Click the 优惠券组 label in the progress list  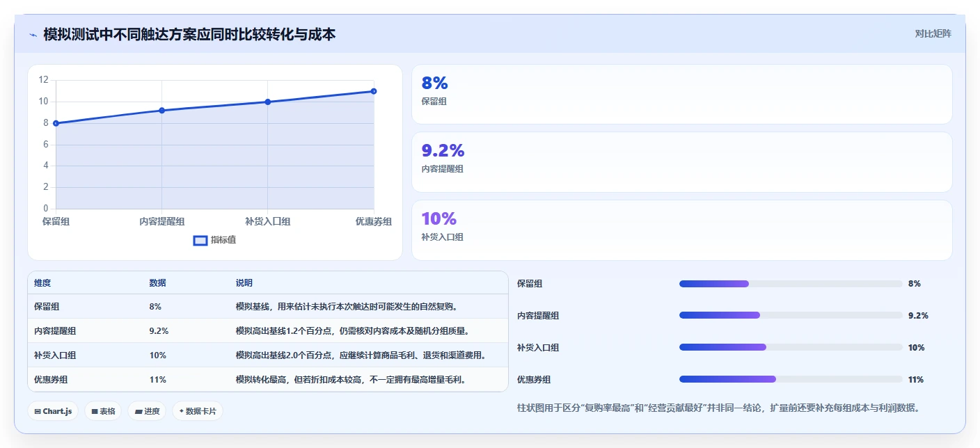coord(534,379)
